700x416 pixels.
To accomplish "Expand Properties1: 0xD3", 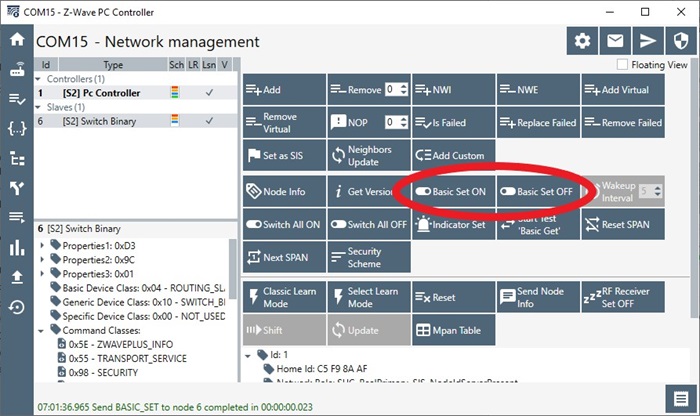I will point(42,245).
